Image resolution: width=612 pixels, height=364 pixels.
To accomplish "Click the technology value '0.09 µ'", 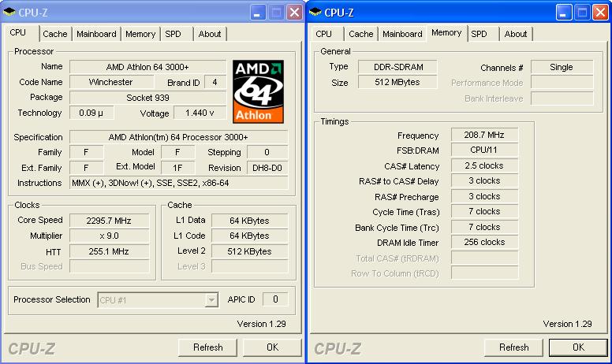I will tap(91, 113).
